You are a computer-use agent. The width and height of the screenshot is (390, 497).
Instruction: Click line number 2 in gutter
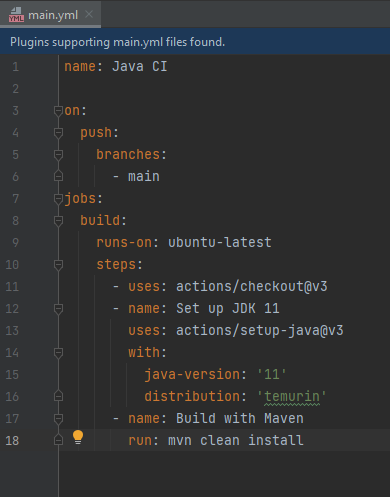click(x=16, y=89)
